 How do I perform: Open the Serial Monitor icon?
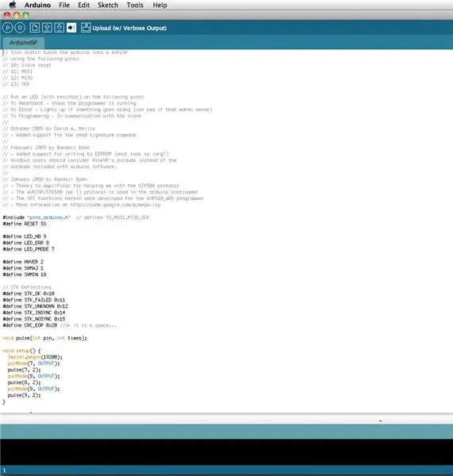(86, 28)
